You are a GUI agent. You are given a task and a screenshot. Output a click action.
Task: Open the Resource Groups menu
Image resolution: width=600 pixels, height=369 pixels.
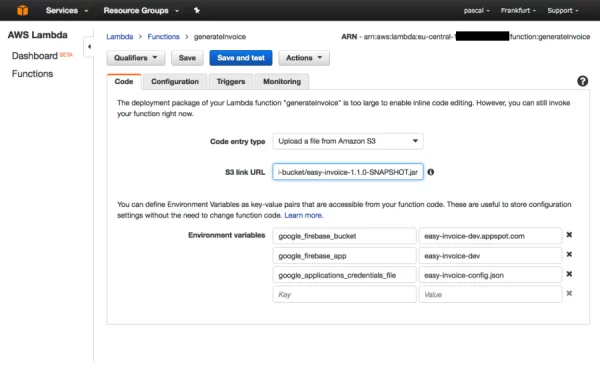coord(141,10)
